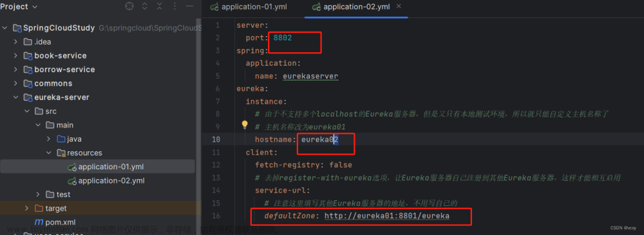Click the eureka-server module folder icon
The image size is (644, 235).
pyautogui.click(x=28, y=98)
